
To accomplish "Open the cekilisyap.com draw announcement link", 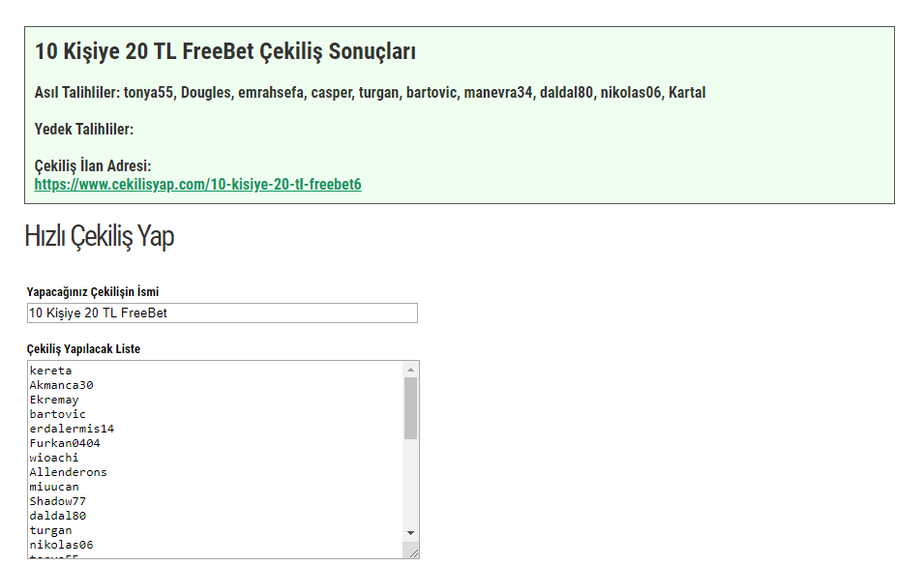I will [197, 184].
